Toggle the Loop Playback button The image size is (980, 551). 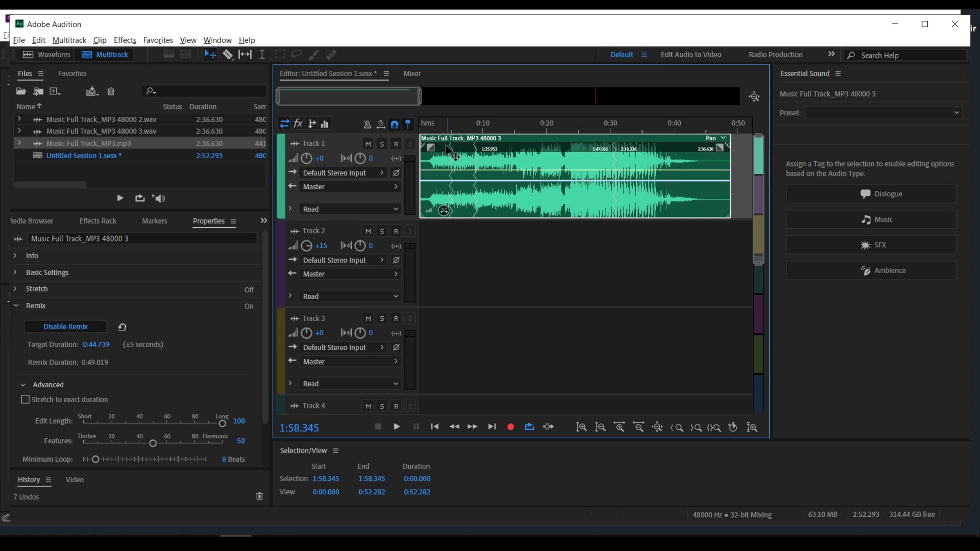point(529,427)
